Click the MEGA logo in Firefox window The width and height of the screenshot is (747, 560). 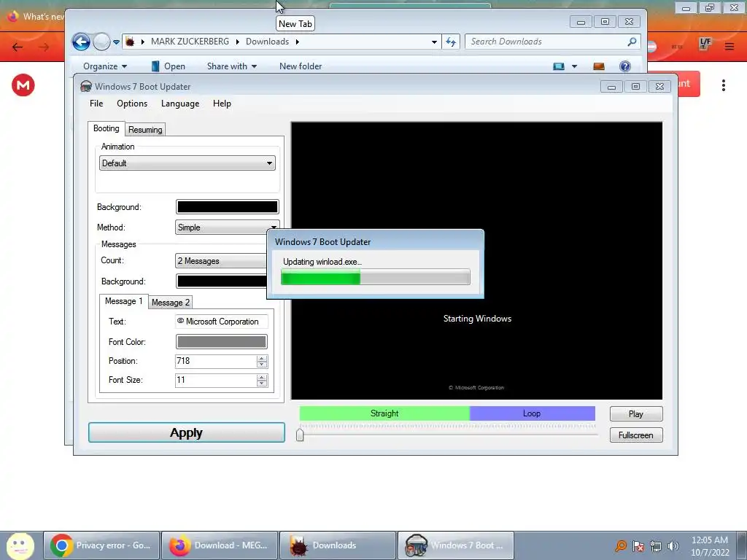23,85
